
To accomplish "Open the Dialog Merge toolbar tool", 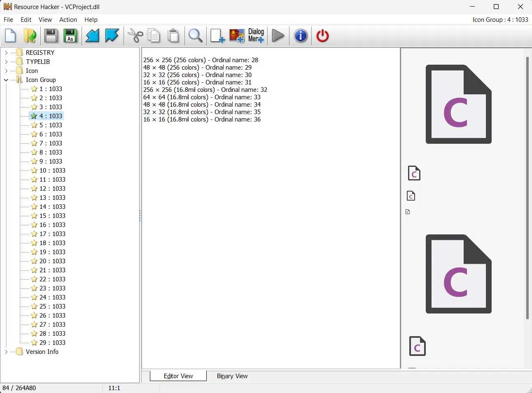I will (x=256, y=36).
